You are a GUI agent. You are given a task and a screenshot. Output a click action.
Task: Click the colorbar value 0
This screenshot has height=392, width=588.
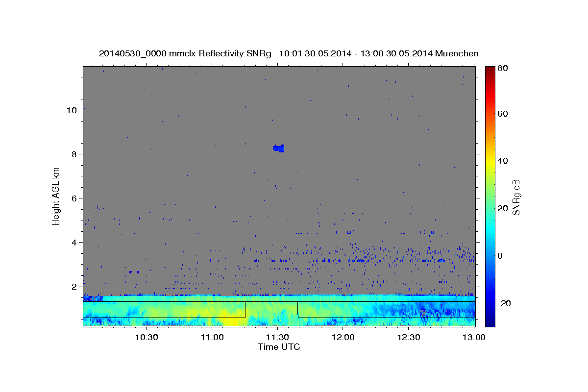click(500, 256)
